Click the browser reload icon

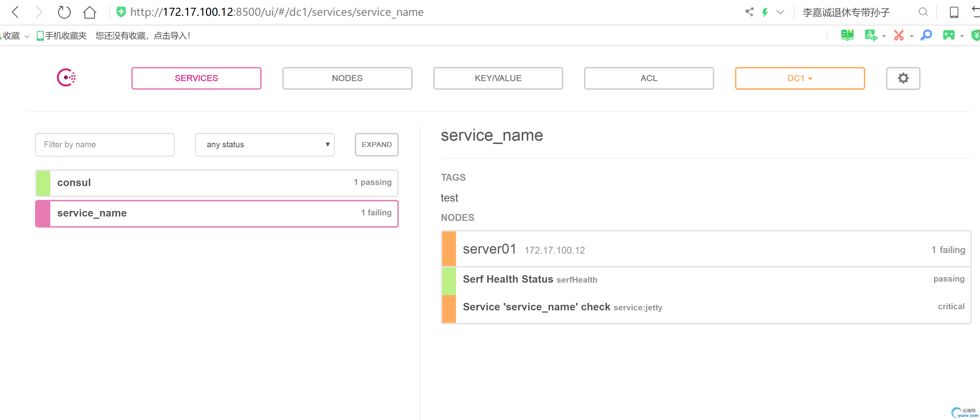click(64, 12)
